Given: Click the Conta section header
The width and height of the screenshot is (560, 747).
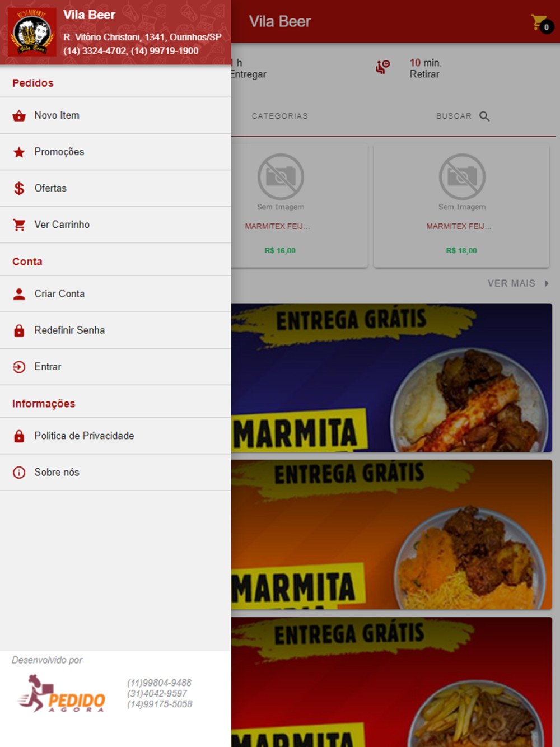Looking at the screenshot, I should click(27, 262).
